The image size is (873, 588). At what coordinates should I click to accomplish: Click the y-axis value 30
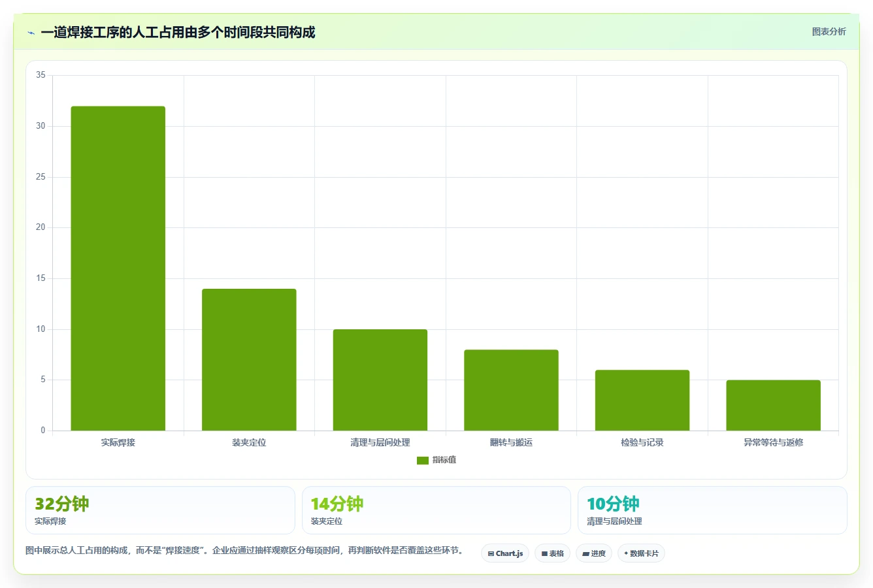(41, 126)
